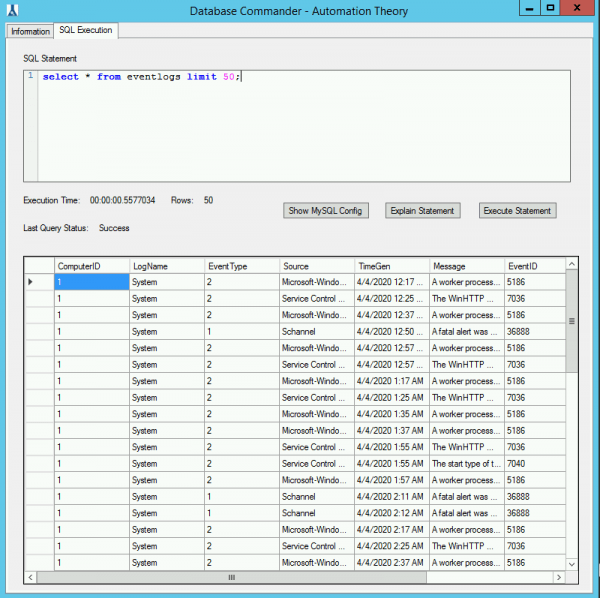Click the Show MySQL Config button
The height and width of the screenshot is (598, 600).
coord(327,210)
